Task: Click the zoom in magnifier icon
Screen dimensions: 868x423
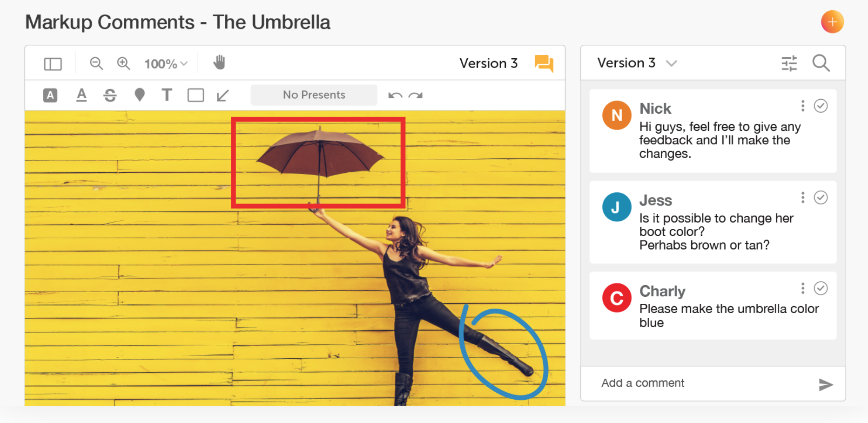Action: [x=123, y=63]
